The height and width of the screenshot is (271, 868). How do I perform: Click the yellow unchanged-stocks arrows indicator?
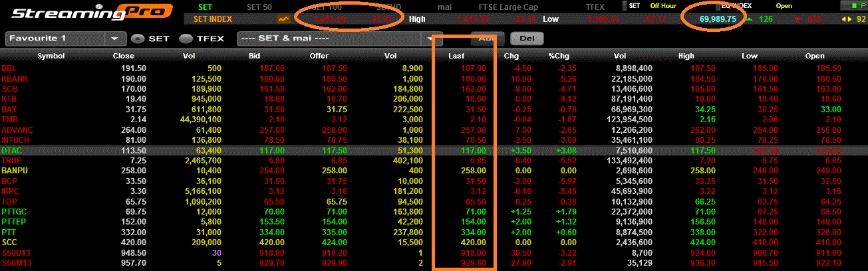tap(846, 19)
